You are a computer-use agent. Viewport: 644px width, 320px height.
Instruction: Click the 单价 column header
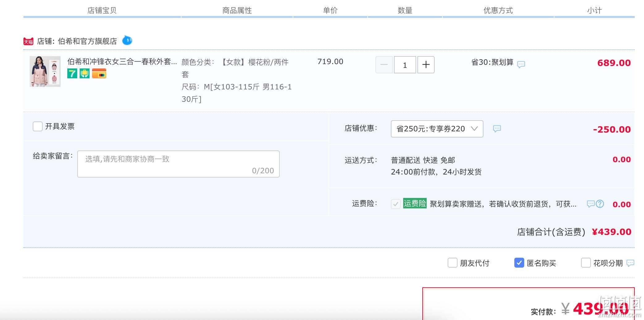point(330,10)
